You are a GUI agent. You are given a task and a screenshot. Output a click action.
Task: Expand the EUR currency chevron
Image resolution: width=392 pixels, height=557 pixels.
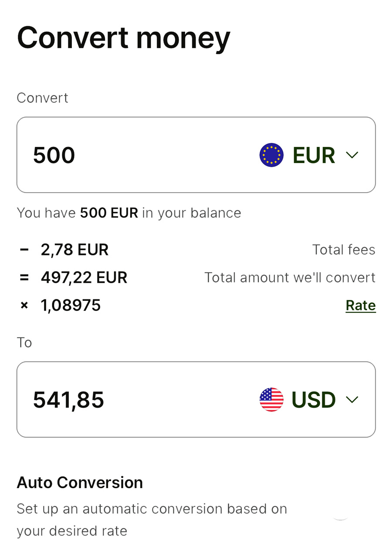(x=352, y=155)
